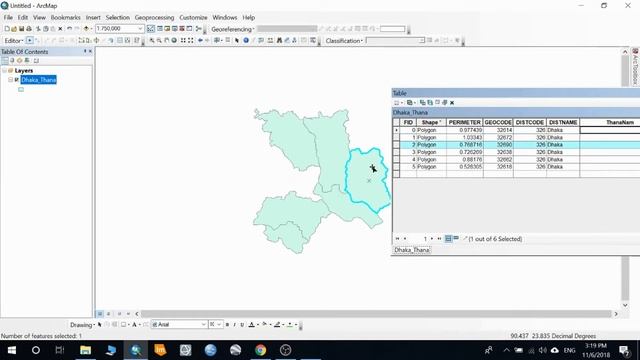Click the Fixed Zoom Out icon
Image resolution: width=640 pixels, height=360 pixels.
click(191, 40)
